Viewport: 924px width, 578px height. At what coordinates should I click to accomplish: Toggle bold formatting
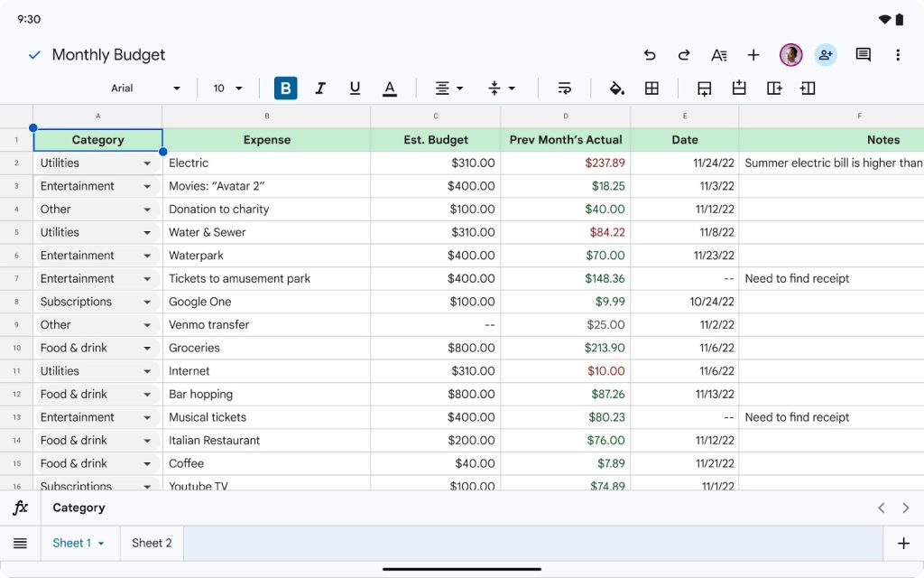[x=286, y=89]
